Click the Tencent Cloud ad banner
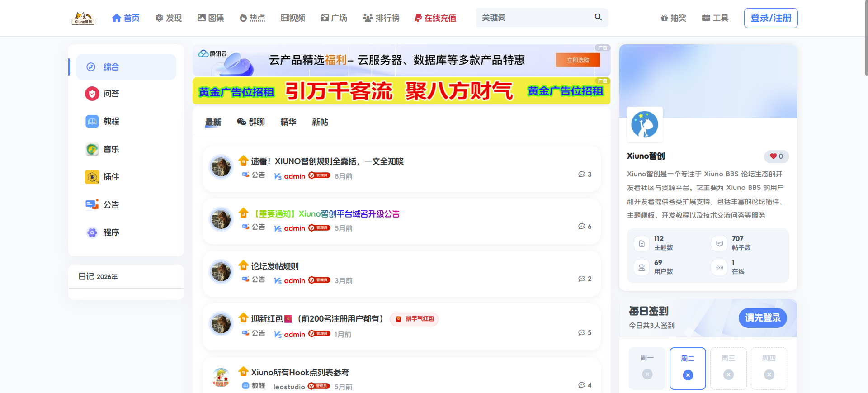The image size is (868, 393). coord(401,60)
